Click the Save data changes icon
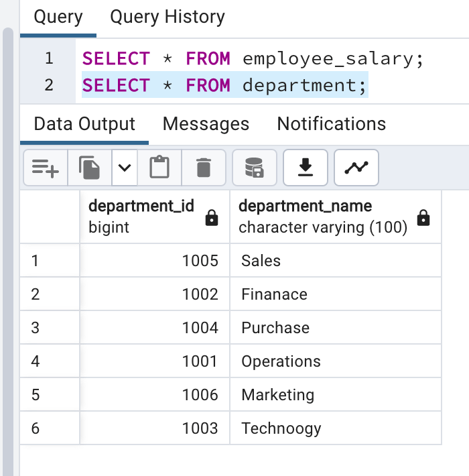This screenshot has width=469, height=476. tap(255, 168)
